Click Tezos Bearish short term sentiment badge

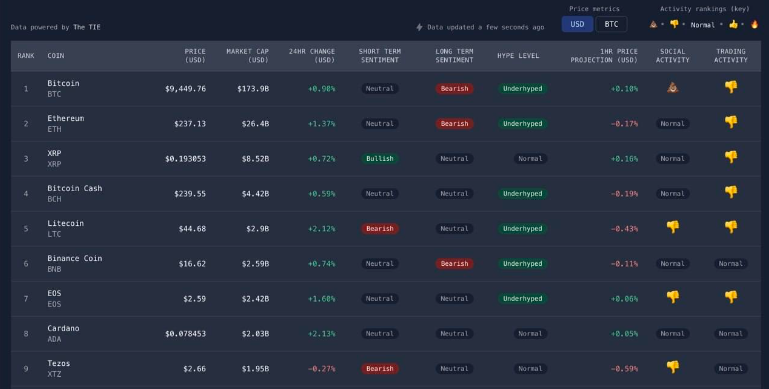click(x=380, y=368)
